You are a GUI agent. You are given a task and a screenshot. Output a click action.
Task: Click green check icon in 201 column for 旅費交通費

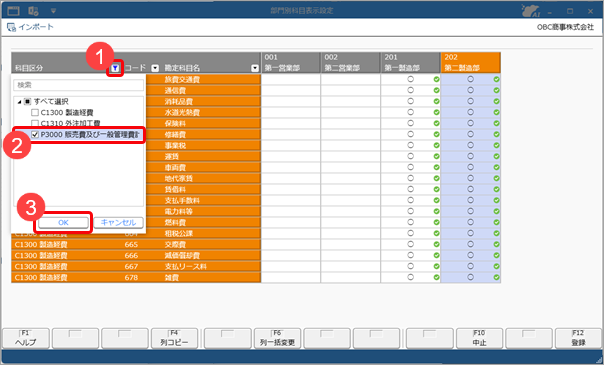[x=436, y=79]
